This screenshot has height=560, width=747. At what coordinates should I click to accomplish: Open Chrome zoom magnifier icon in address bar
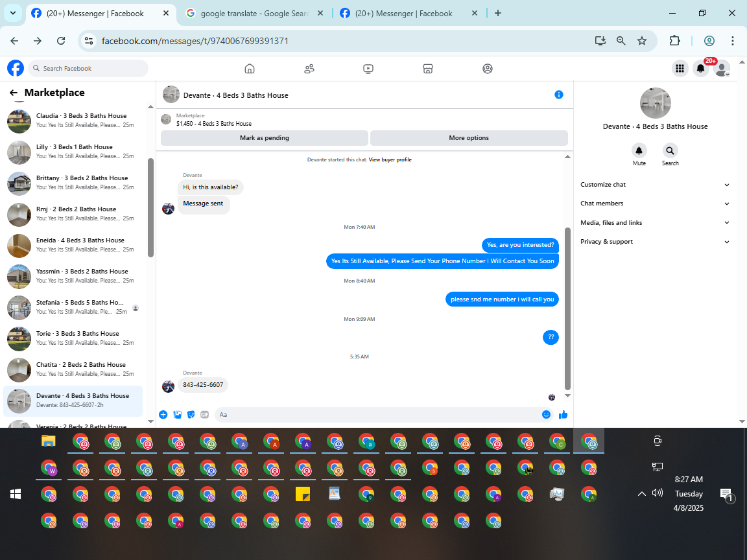(621, 41)
